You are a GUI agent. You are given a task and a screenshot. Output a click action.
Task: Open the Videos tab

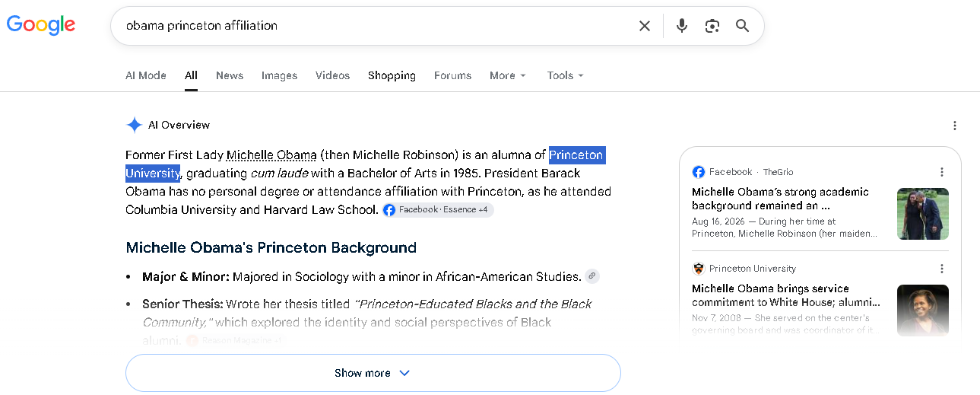point(333,75)
